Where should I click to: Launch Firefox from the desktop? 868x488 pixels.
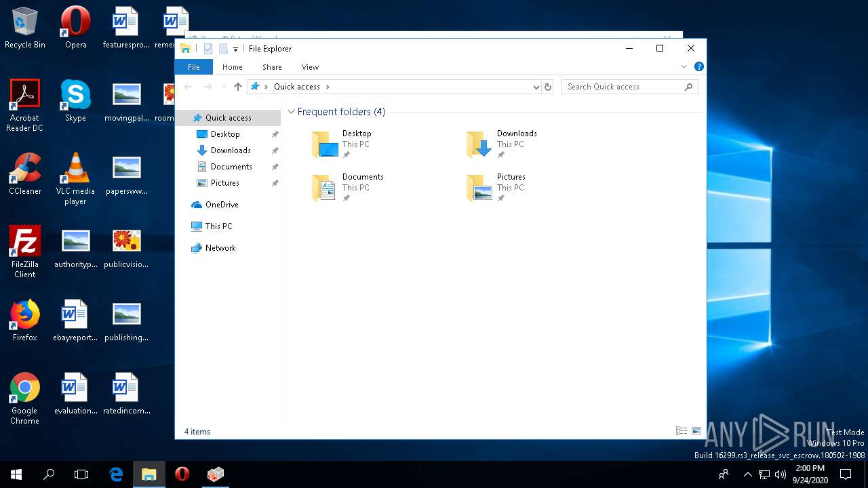25,321
